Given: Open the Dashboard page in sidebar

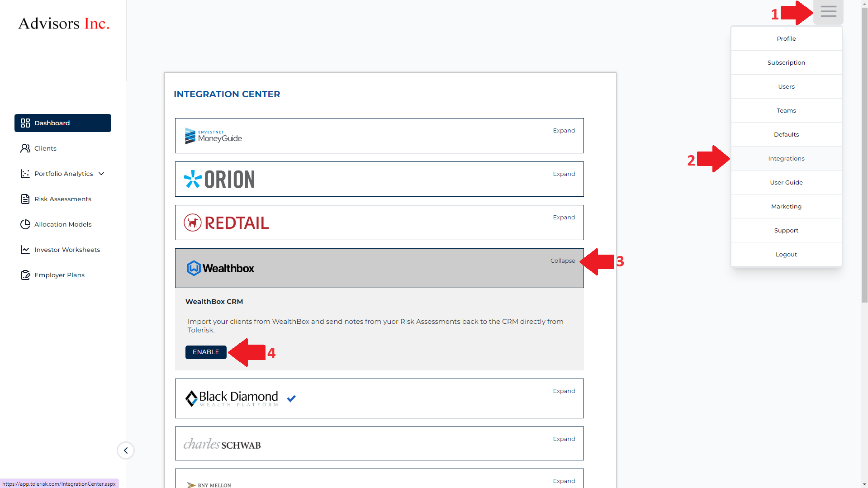Looking at the screenshot, I should (63, 123).
